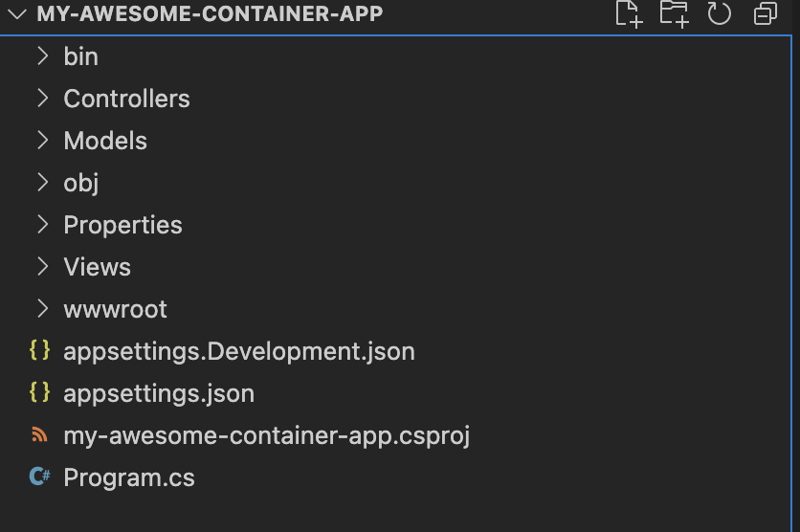
Task: Collapse all folders in Explorer
Action: 766,13
